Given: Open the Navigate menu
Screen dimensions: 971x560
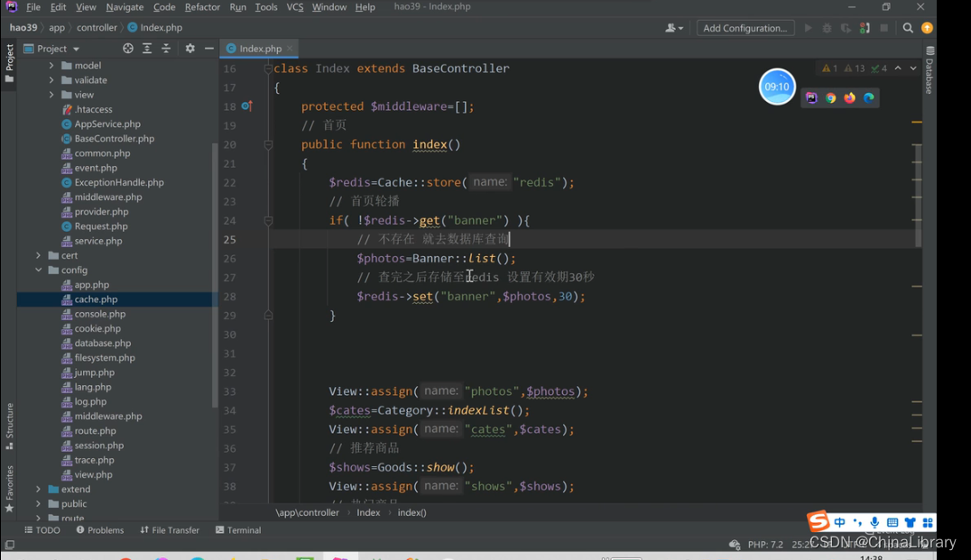Looking at the screenshot, I should pos(125,7).
